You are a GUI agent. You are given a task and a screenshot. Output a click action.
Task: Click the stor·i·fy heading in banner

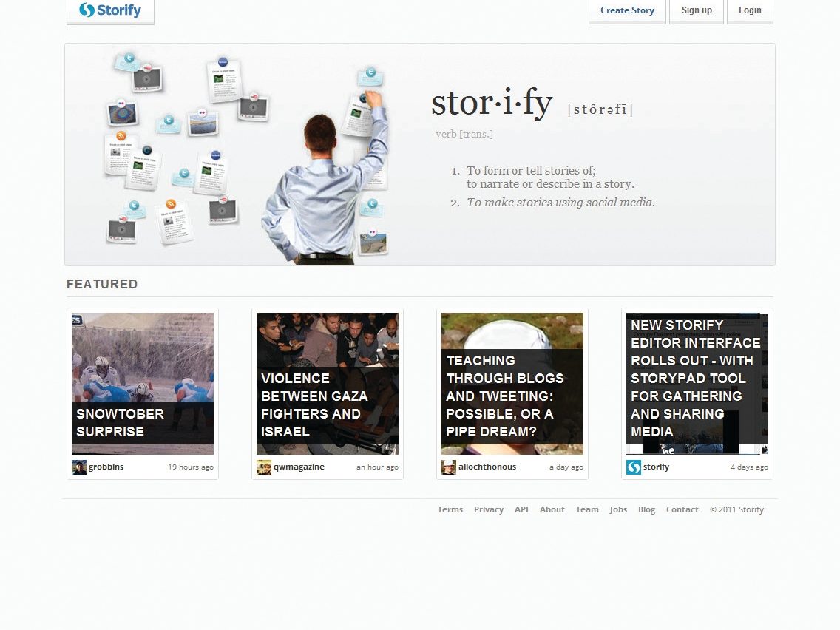492,103
